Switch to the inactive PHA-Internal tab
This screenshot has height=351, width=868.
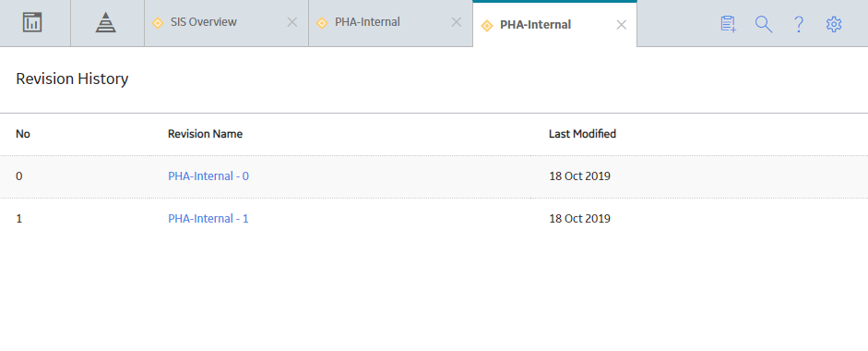pyautogui.click(x=367, y=22)
